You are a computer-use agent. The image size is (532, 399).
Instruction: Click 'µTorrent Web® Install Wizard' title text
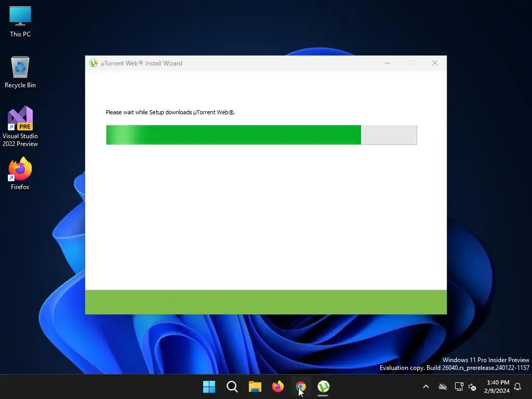[141, 63]
